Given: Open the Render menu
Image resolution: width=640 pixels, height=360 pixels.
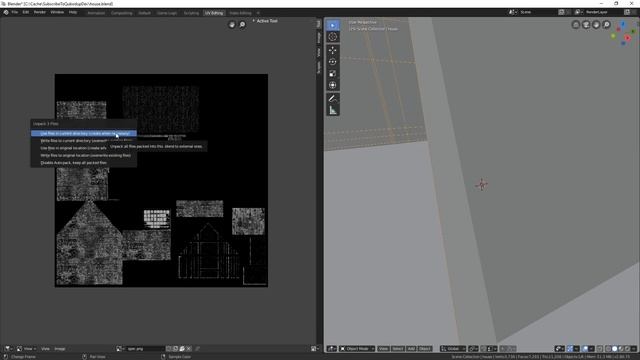Looking at the screenshot, I should tap(40, 12).
